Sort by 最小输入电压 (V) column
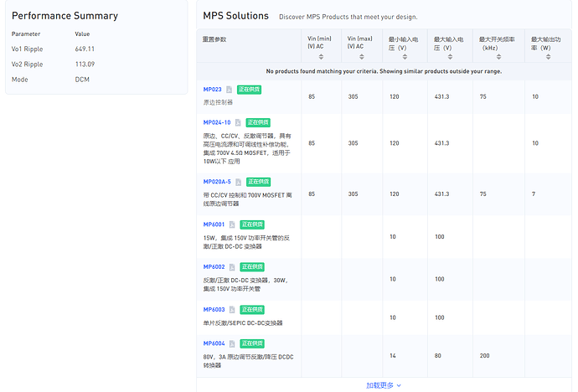The height and width of the screenshot is (392, 578). (405, 57)
